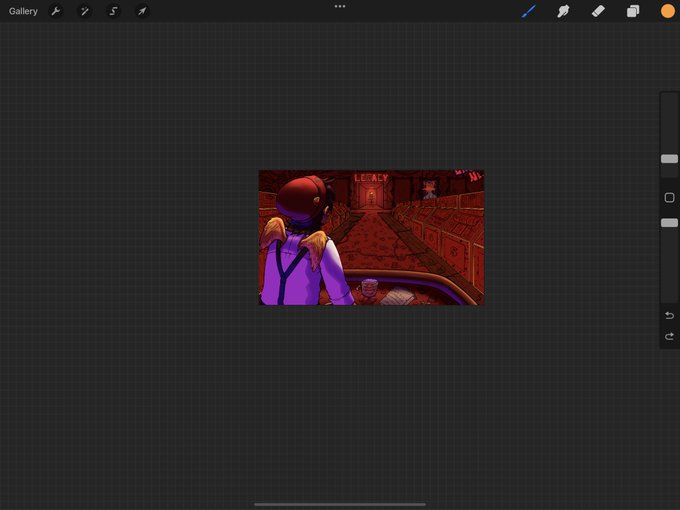Click the brush opacity slider handle
680x510 pixels.
point(669,223)
